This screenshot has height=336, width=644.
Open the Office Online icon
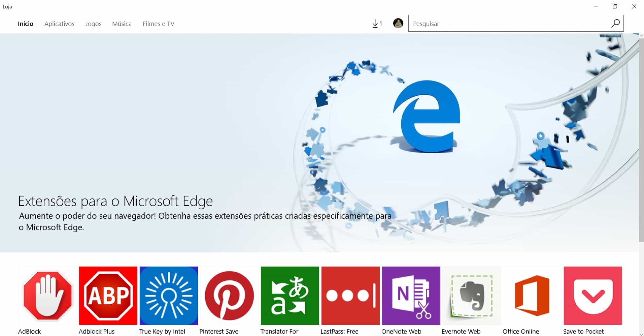tap(532, 296)
